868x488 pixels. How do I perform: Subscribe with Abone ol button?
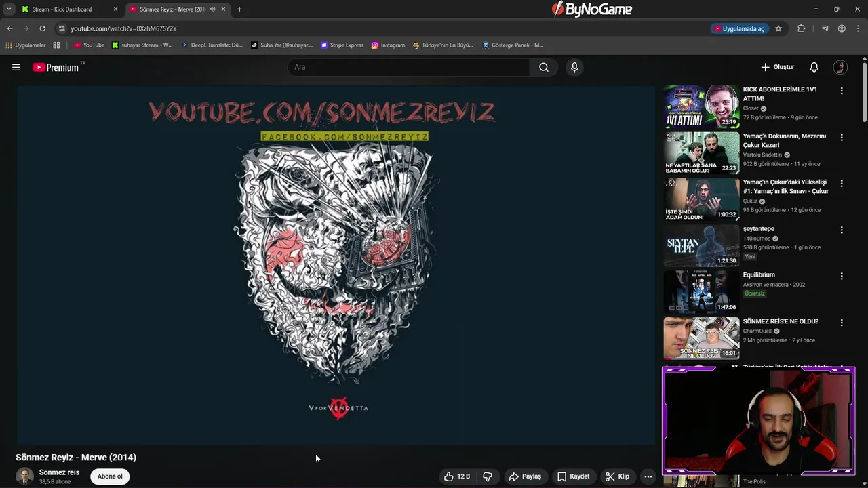pyautogui.click(x=110, y=476)
